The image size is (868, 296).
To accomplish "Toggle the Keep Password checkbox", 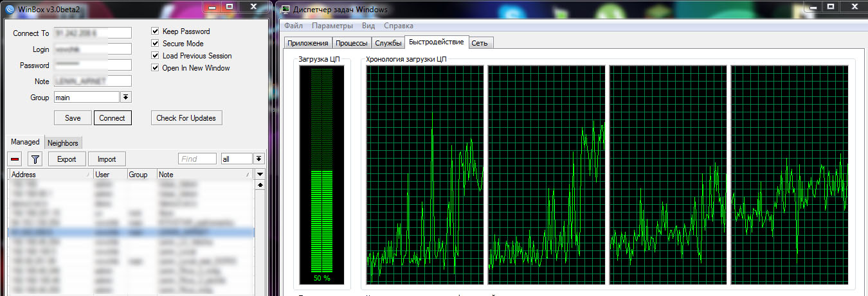I will click(x=155, y=31).
